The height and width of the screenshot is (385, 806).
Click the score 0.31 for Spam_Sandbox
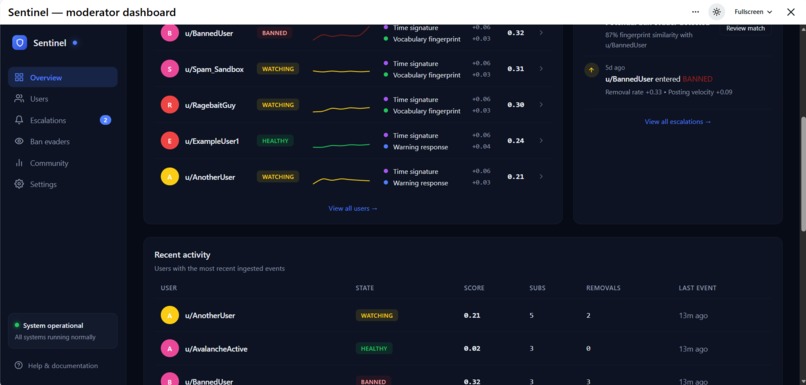tap(516, 69)
